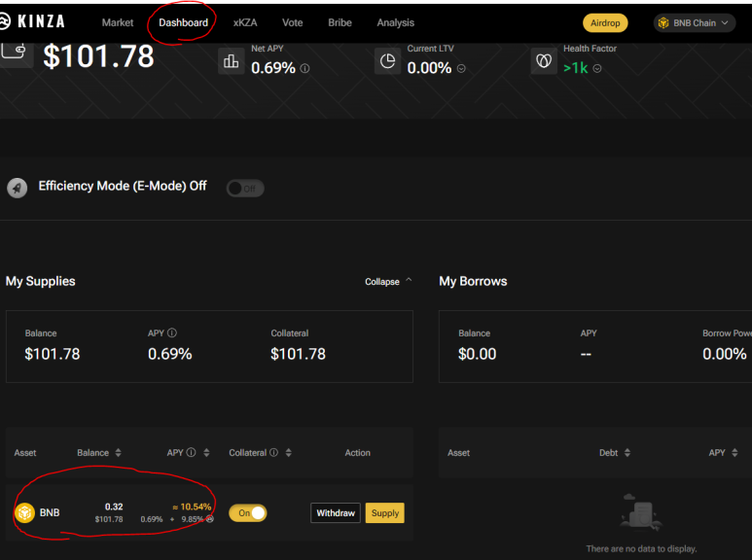
Task: Click the wallet icon beside $101.78
Action: (15, 52)
